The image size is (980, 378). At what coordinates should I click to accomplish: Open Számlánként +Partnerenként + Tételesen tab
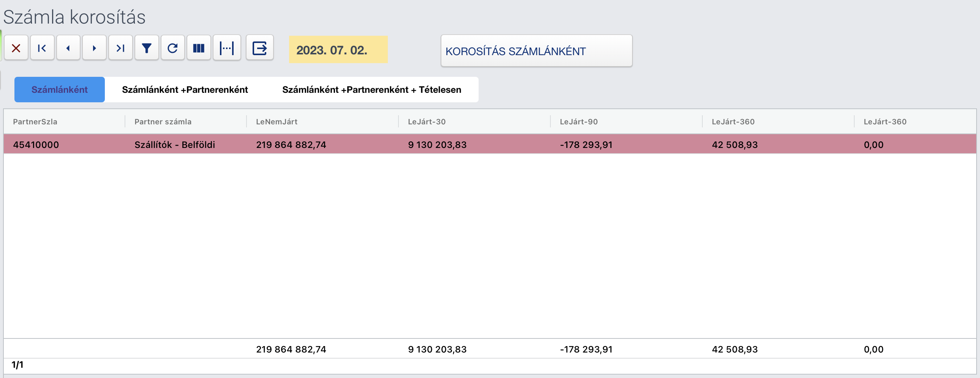click(x=372, y=89)
